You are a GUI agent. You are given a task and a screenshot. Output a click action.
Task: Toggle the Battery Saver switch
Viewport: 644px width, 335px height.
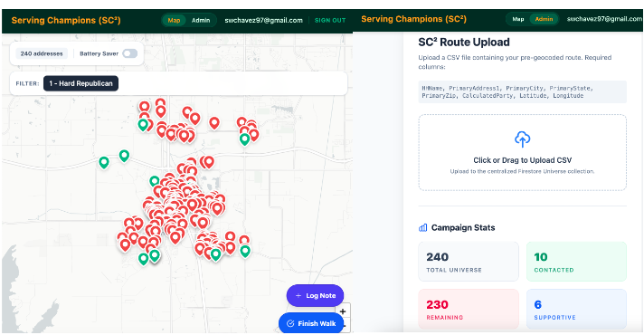pyautogui.click(x=129, y=53)
